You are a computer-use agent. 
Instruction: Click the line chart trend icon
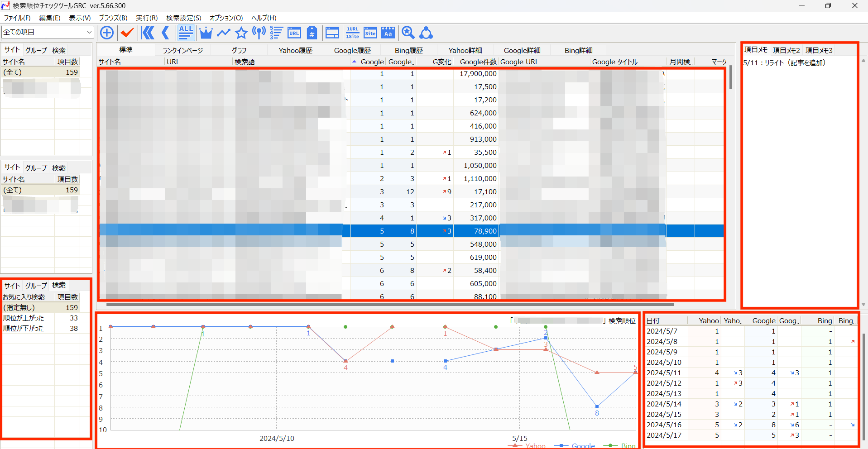(x=224, y=33)
